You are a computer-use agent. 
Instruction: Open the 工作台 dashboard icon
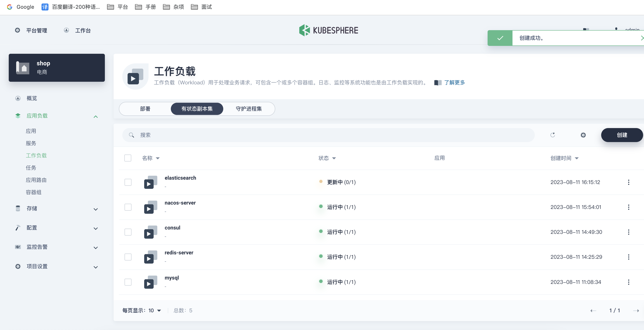click(x=66, y=30)
